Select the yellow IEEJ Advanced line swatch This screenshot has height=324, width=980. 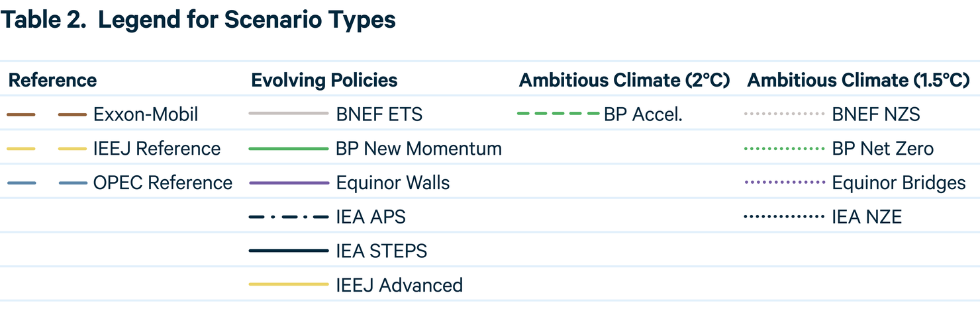tap(289, 285)
